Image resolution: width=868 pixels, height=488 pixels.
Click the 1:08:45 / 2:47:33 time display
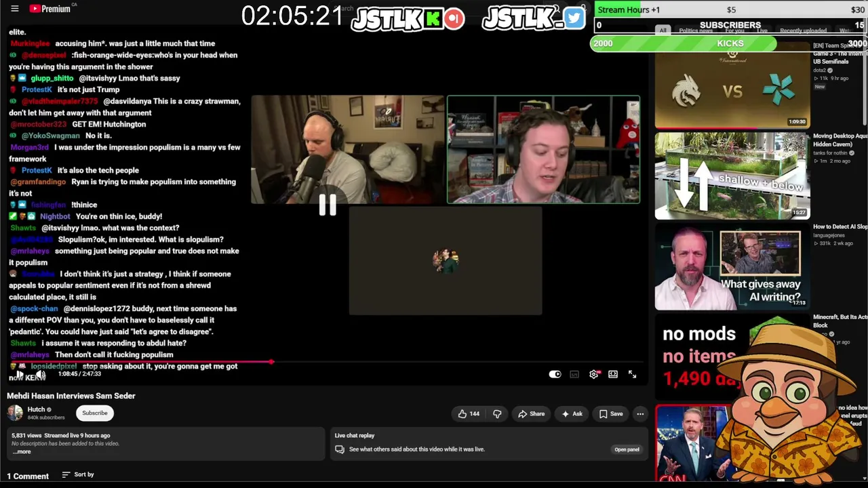coord(79,374)
